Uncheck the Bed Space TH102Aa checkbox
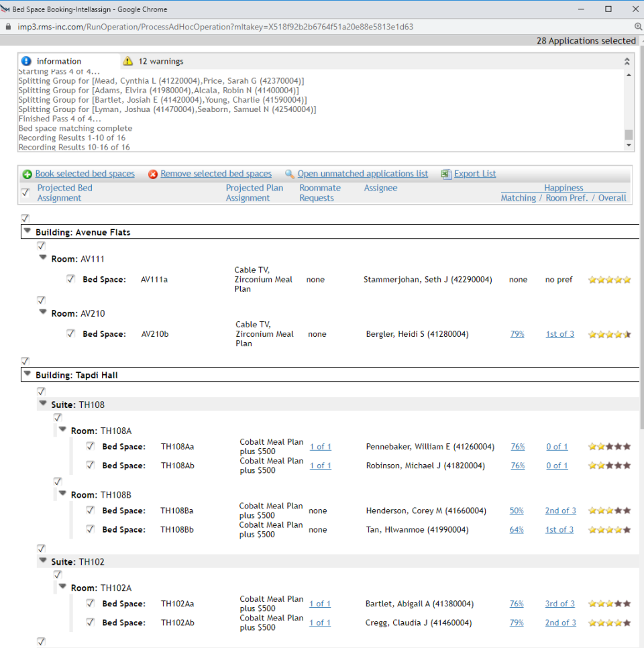644x648 pixels. click(90, 603)
